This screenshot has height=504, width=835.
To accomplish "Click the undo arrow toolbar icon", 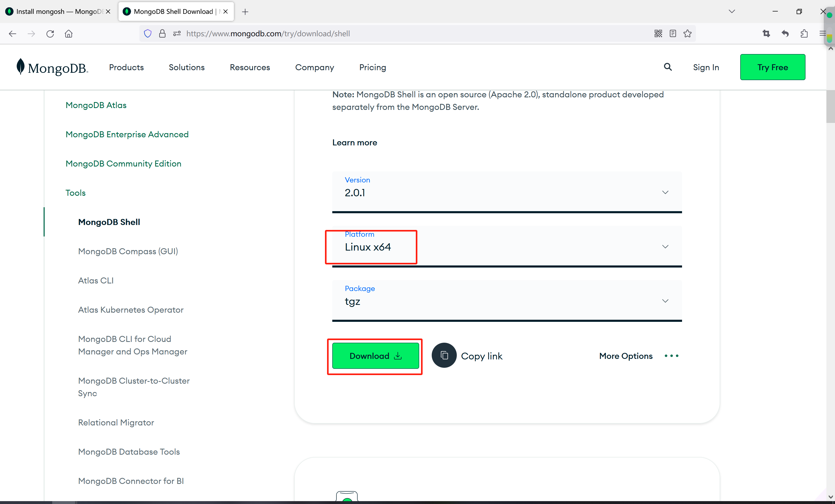I will click(785, 34).
